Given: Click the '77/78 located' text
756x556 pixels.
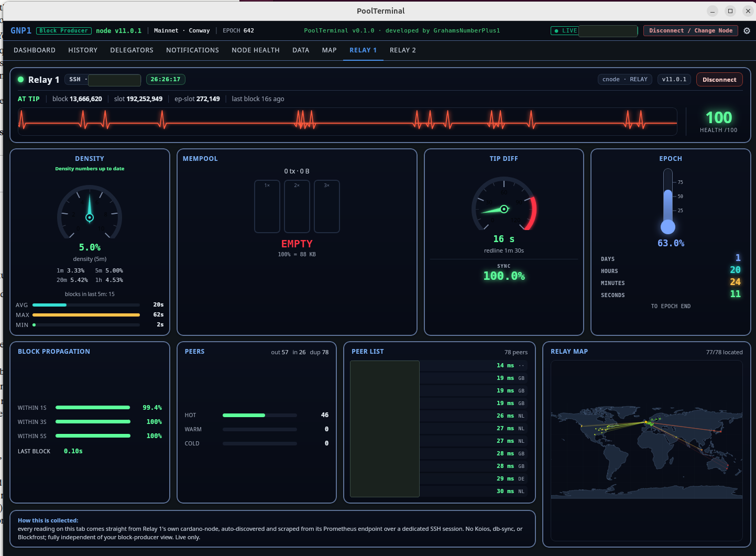Looking at the screenshot, I should (x=725, y=352).
